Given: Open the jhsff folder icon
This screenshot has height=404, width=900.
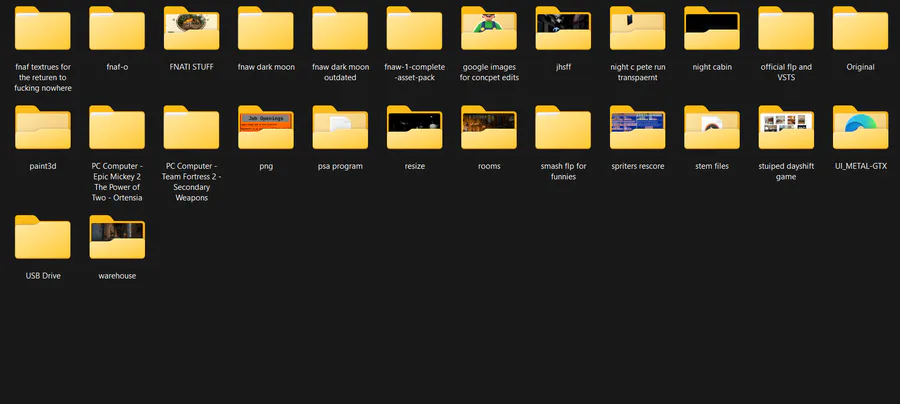Looking at the screenshot, I should pos(563,28).
